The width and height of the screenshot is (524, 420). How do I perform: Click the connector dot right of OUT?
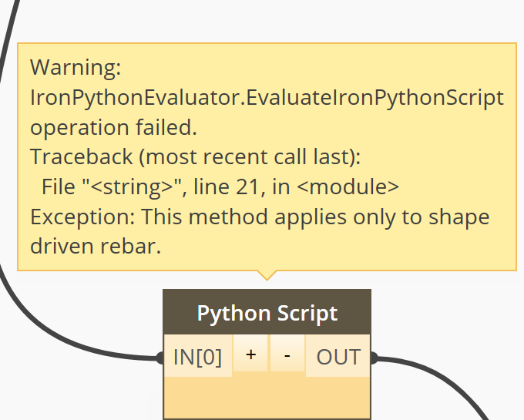pos(374,358)
